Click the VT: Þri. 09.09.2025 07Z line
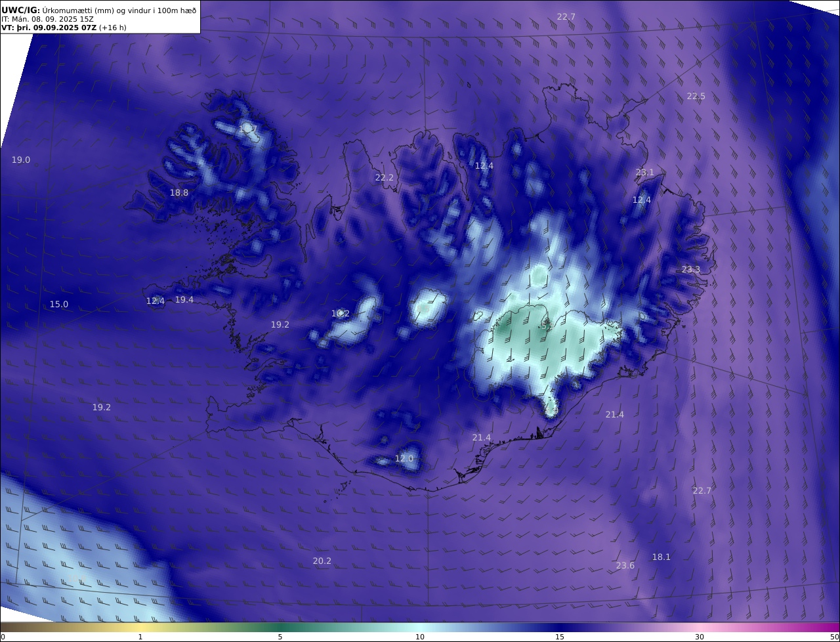The height and width of the screenshot is (642, 840). click(x=64, y=28)
